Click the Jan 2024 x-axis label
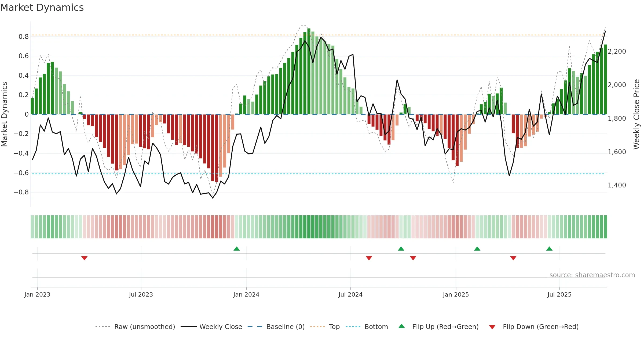 [x=246, y=294]
